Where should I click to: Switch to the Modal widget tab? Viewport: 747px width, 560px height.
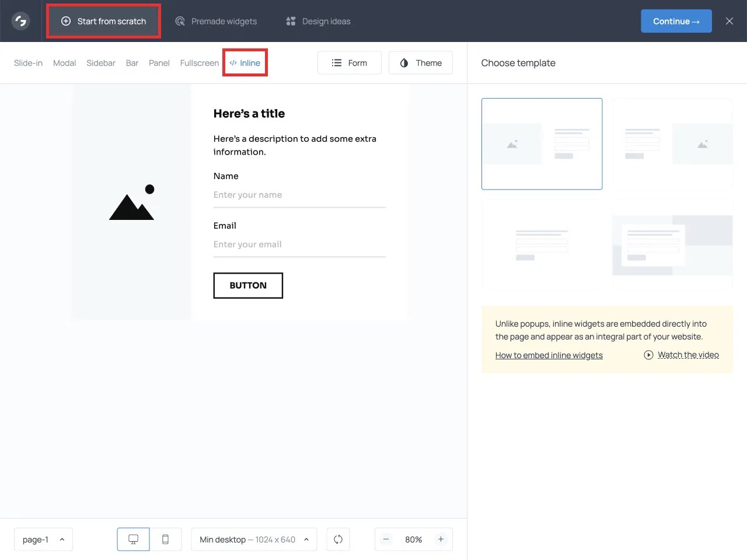tap(64, 62)
